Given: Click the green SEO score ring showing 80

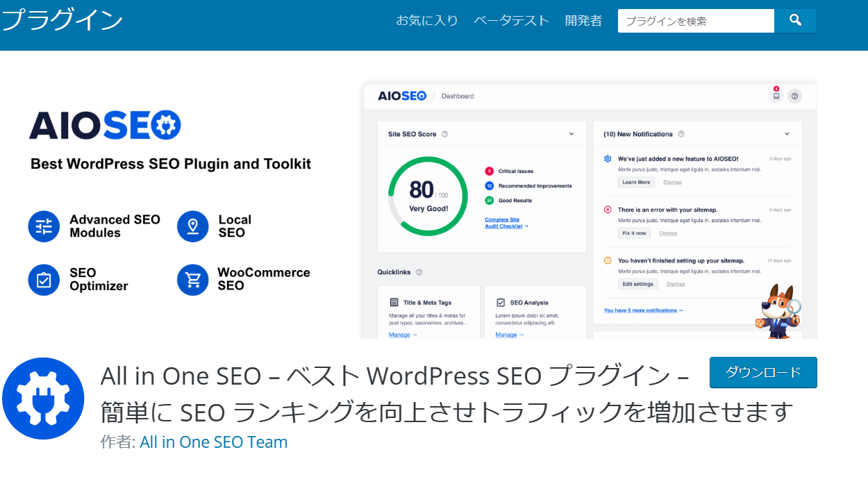Looking at the screenshot, I should pos(428,196).
